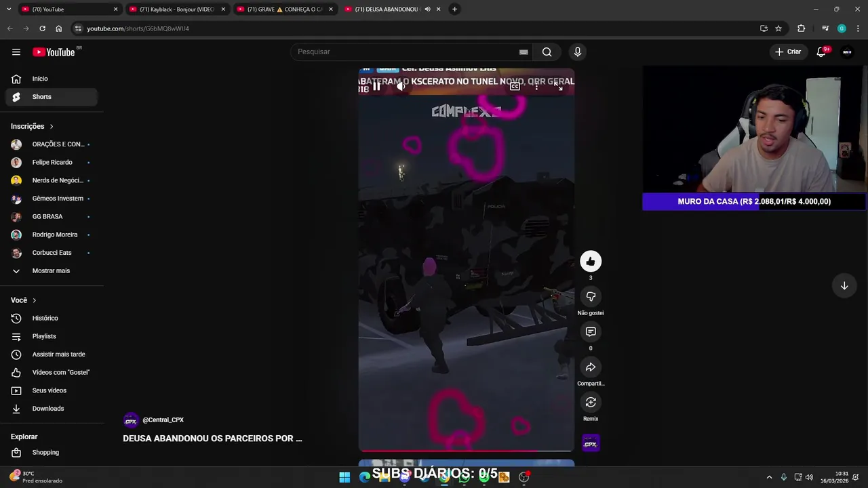Select Shorts in the sidebar
The image size is (868, 488).
point(52,97)
